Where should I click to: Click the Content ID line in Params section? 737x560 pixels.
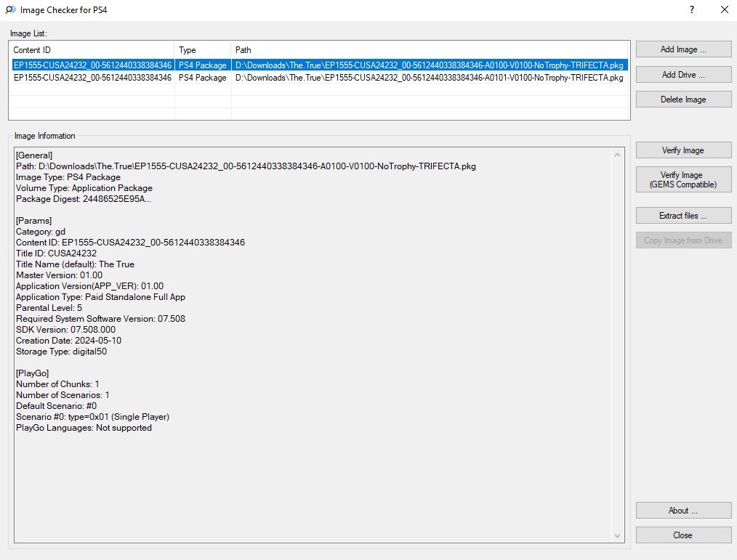point(131,243)
